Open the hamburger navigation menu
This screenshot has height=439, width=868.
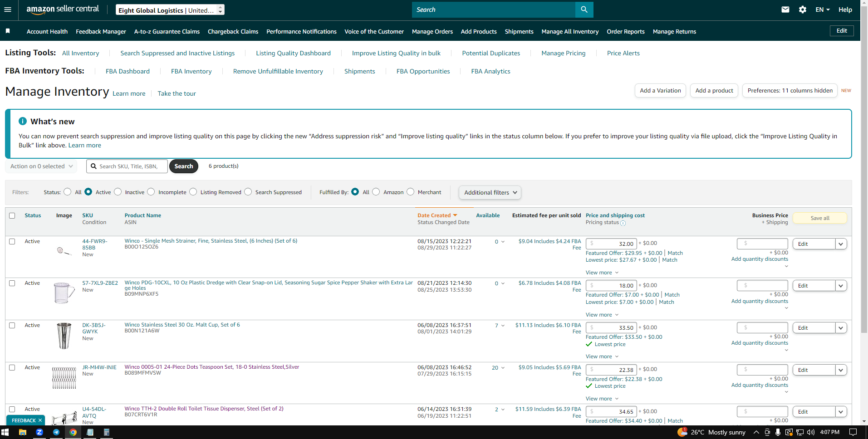click(8, 10)
